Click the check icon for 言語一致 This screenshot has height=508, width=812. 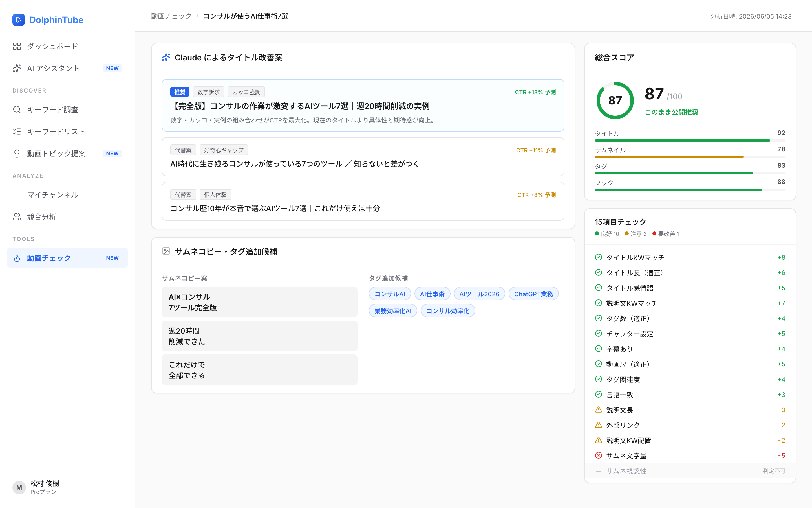599,395
